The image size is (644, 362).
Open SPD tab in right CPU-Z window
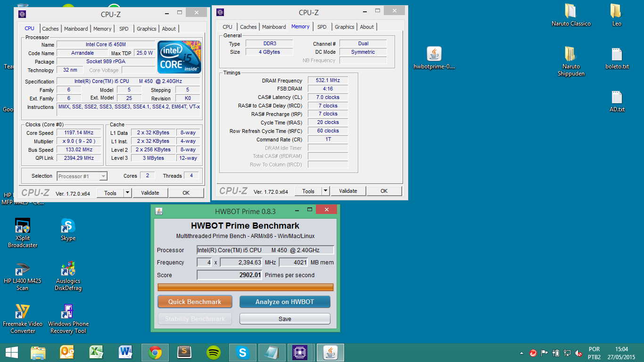[x=322, y=27]
